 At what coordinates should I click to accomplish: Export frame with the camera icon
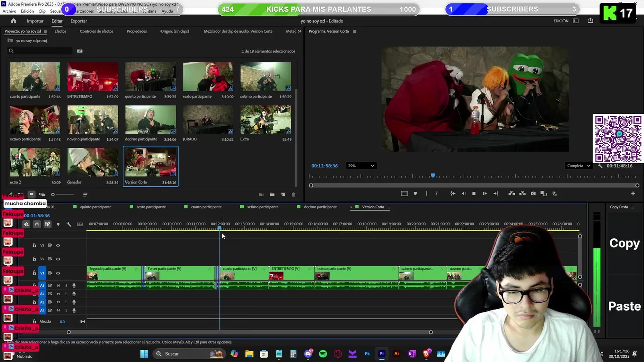click(533, 194)
